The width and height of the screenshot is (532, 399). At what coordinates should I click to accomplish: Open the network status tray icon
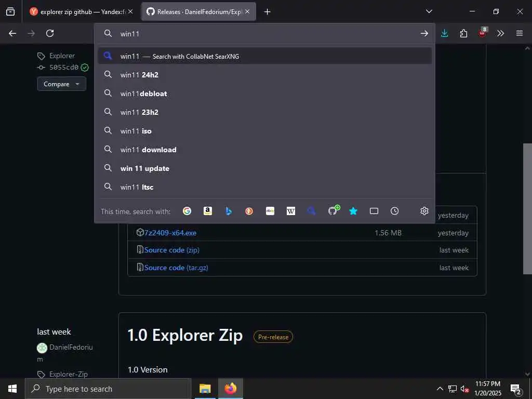pos(453,389)
